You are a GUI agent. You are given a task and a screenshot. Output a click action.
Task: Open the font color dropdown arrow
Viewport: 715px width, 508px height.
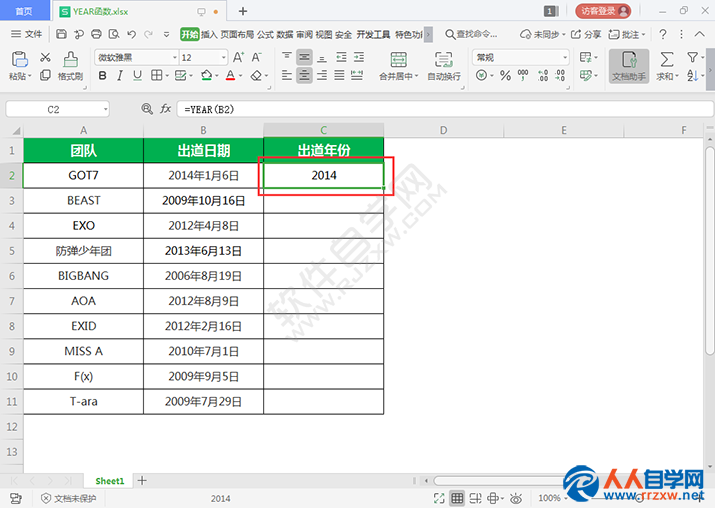tap(241, 76)
